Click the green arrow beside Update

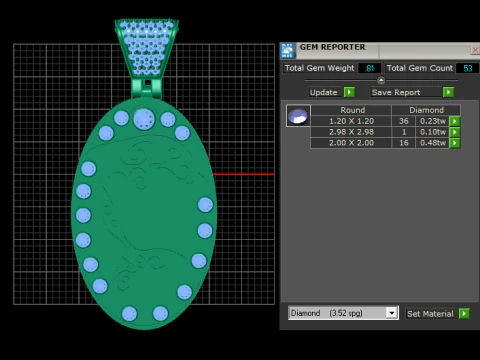point(349,92)
